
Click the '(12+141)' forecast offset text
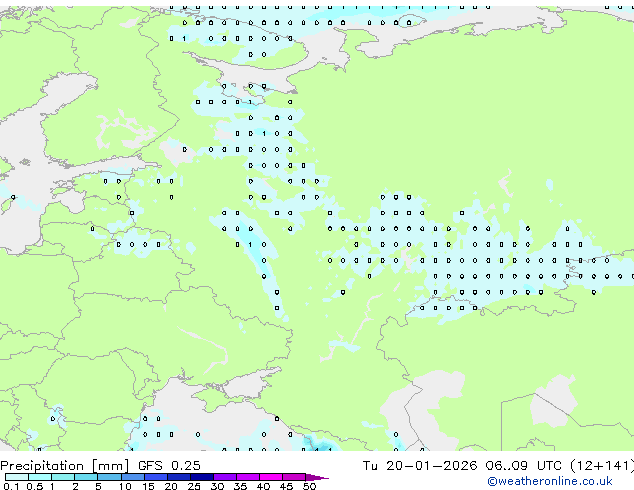pos(602,466)
